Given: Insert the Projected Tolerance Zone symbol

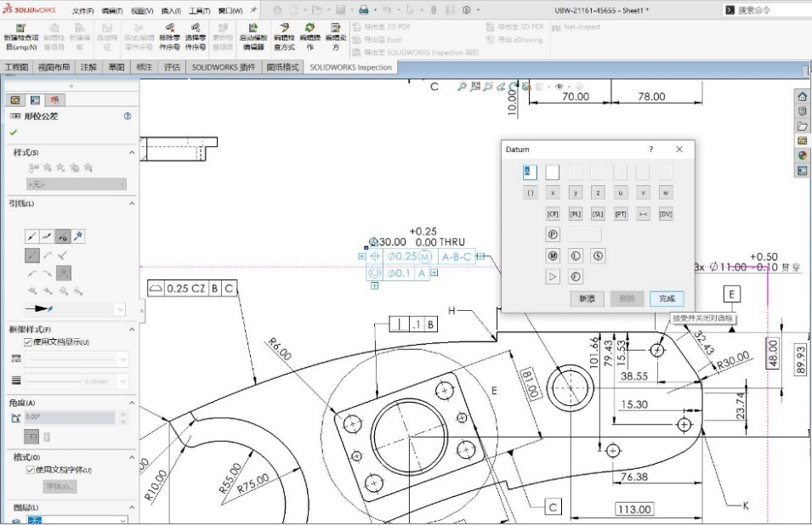Looking at the screenshot, I should click(x=553, y=234).
